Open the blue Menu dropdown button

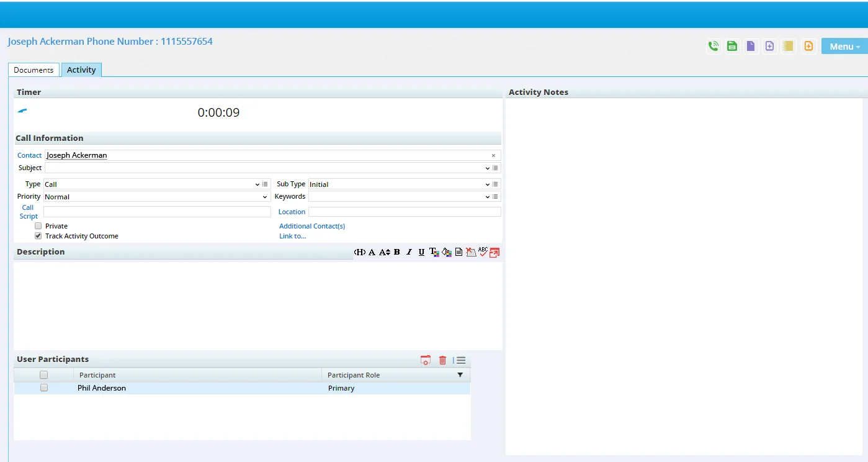click(x=843, y=46)
